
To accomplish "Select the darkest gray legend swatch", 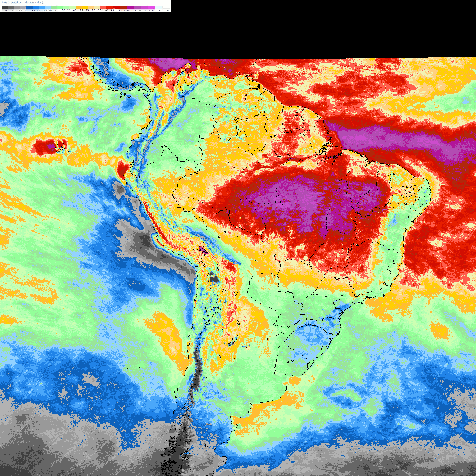I will pyautogui.click(x=4, y=7).
